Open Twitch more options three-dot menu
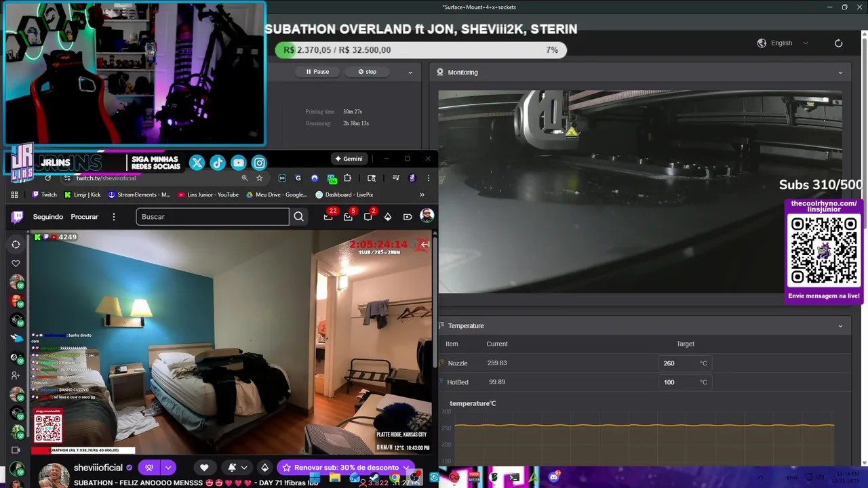This screenshot has height=488, width=868. click(114, 217)
